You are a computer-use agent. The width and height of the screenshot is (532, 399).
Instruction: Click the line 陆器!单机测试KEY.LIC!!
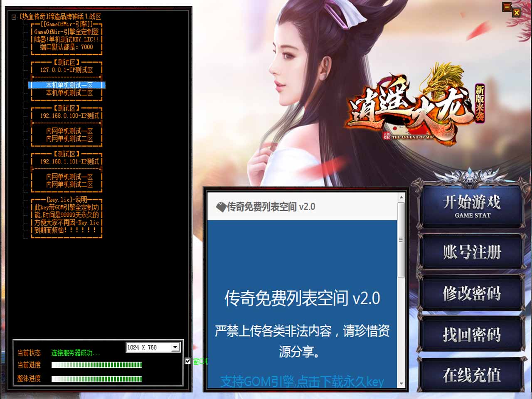coord(66,39)
